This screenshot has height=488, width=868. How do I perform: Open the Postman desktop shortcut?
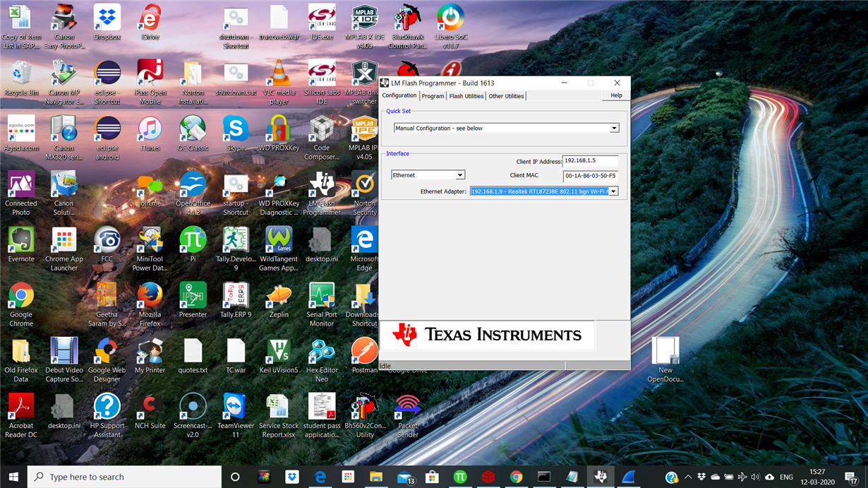[x=364, y=356]
